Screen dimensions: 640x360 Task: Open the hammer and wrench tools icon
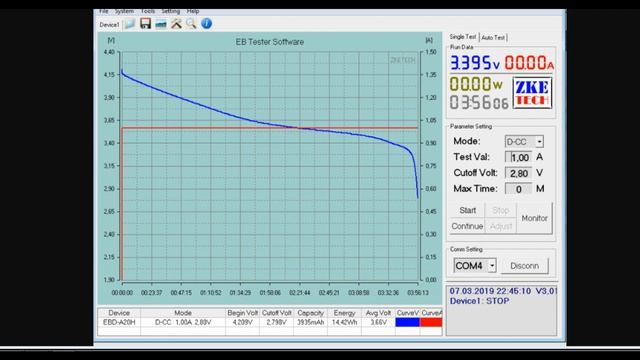pyautogui.click(x=176, y=24)
